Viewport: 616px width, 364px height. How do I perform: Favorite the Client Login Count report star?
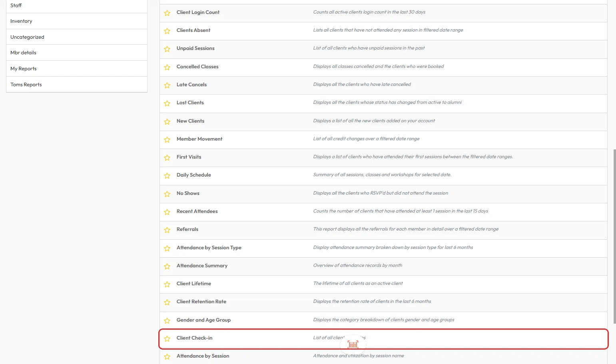click(167, 13)
